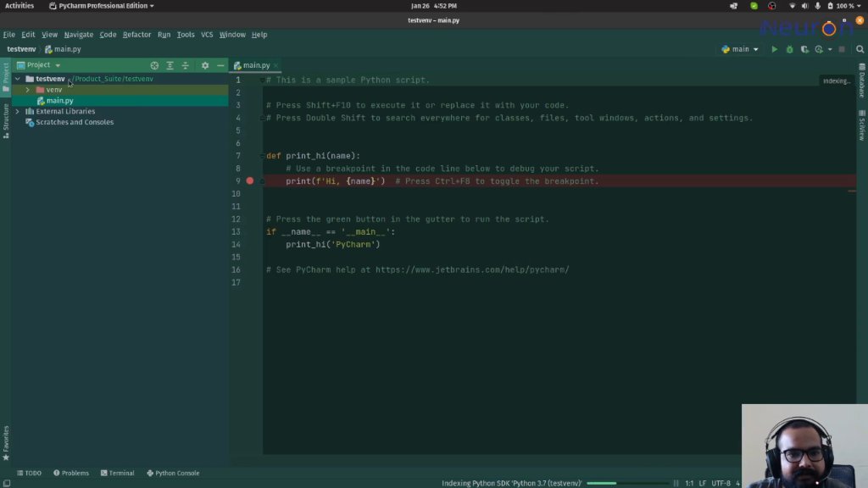
Task: Click the Wi-Fi network indicator
Action: coord(792,6)
